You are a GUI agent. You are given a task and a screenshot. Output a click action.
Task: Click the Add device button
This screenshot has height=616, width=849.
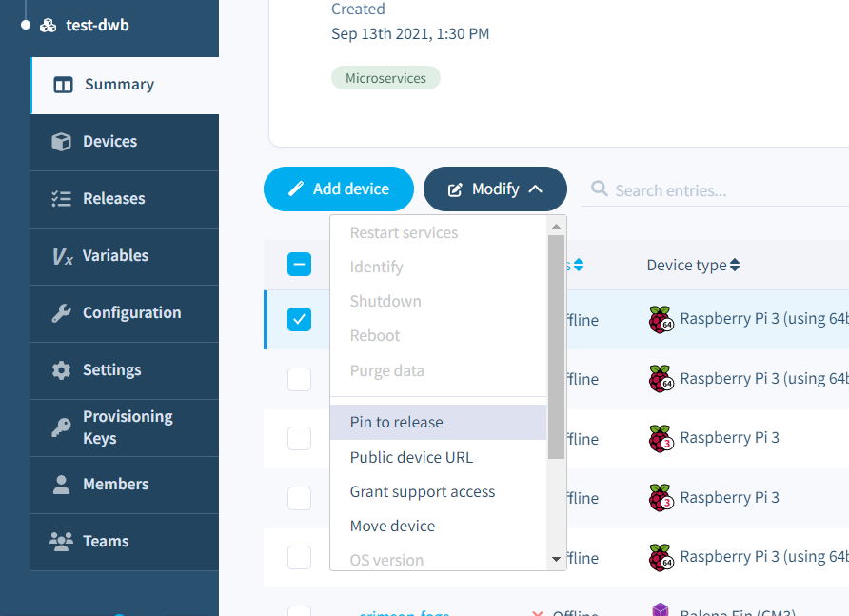(x=339, y=189)
